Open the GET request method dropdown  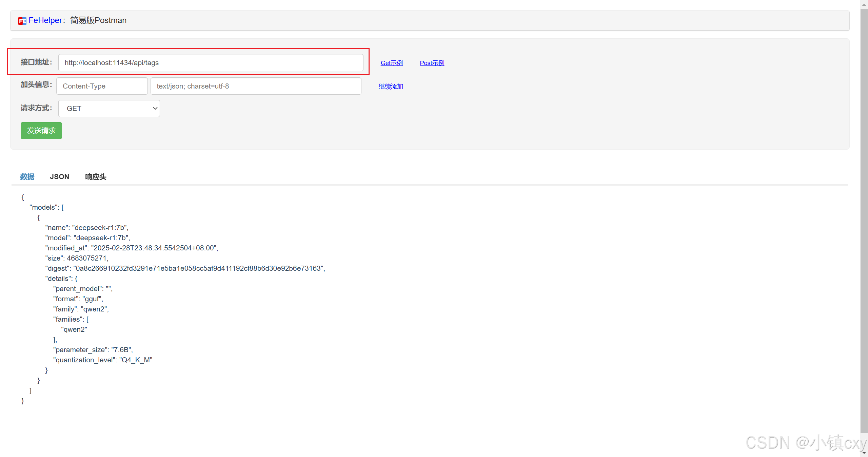(x=109, y=109)
